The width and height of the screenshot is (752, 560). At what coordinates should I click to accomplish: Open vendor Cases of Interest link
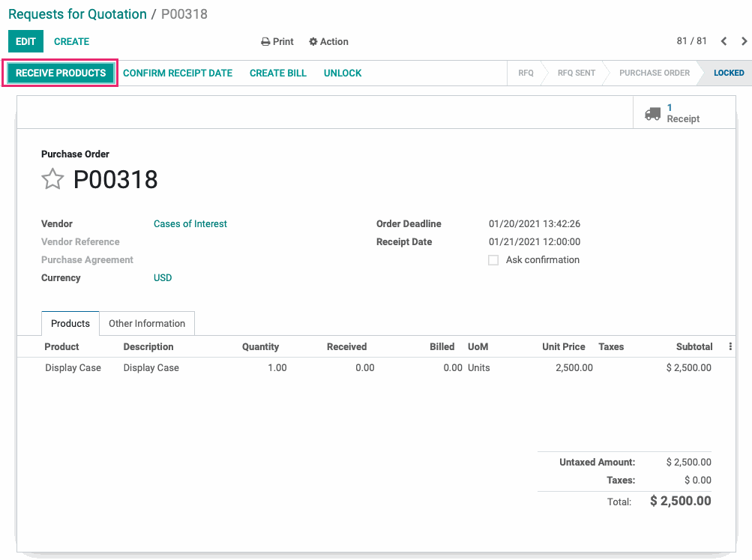click(190, 224)
